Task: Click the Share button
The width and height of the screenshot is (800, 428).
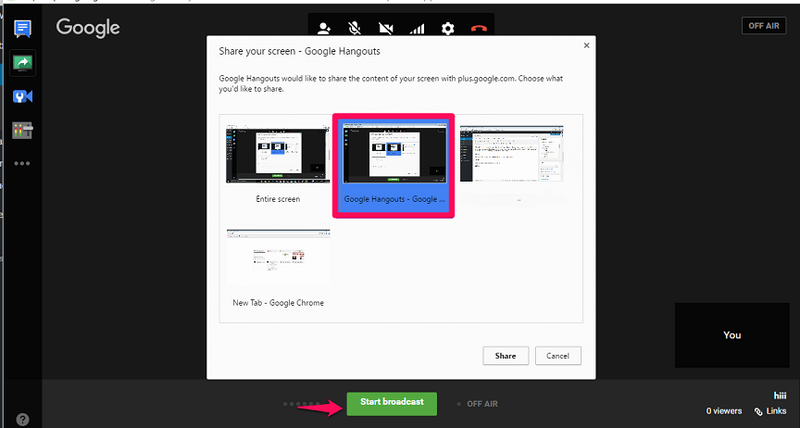Action: pos(506,356)
